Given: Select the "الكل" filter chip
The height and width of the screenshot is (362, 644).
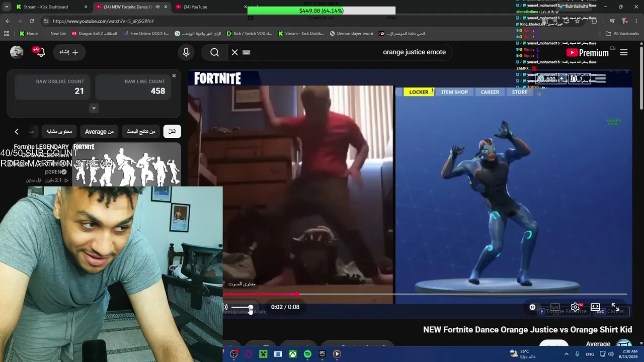Looking at the screenshot, I should pyautogui.click(x=172, y=131).
